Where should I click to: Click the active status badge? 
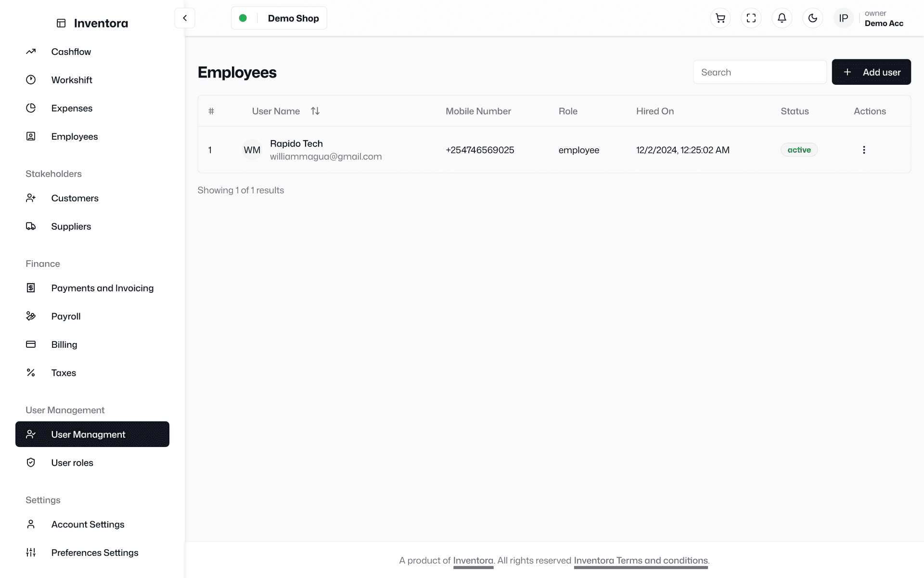pyautogui.click(x=799, y=150)
